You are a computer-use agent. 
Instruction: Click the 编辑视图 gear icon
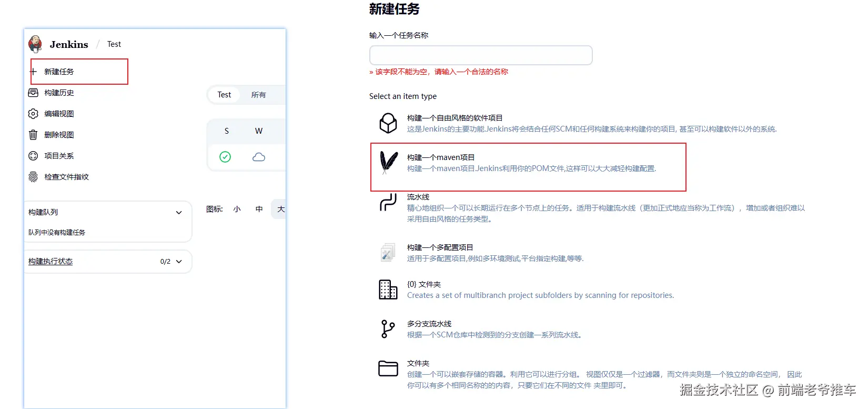(33, 114)
